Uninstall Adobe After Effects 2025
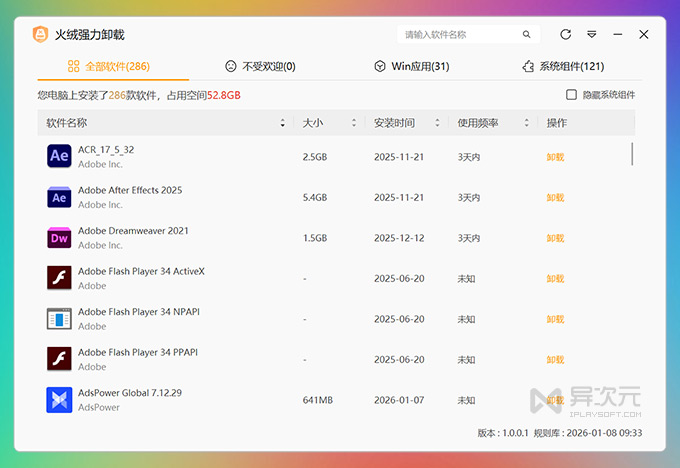This screenshot has width=680, height=468. click(x=555, y=198)
